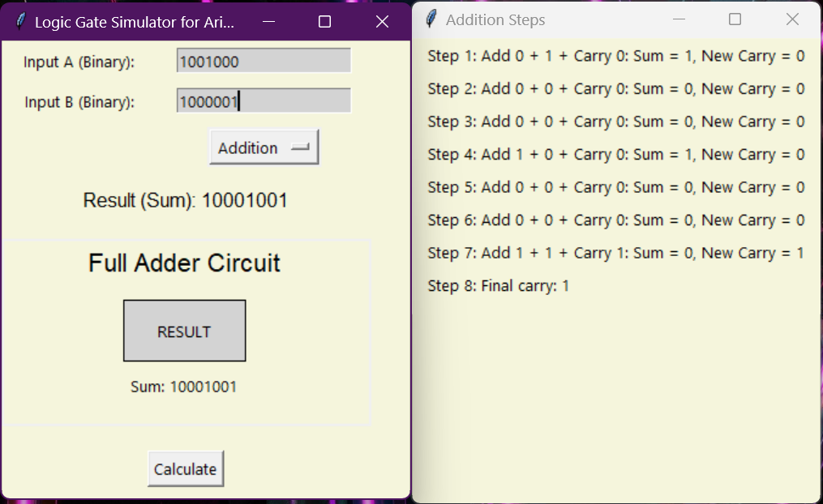Click the Result (Sum) label text
Image resolution: width=823 pixels, height=504 pixels.
[x=185, y=200]
